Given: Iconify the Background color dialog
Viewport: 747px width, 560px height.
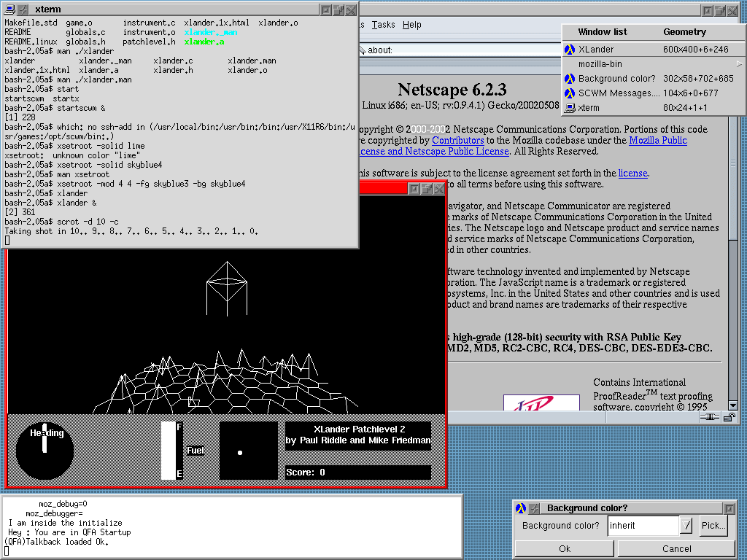Looking at the screenshot, I should point(729,508).
